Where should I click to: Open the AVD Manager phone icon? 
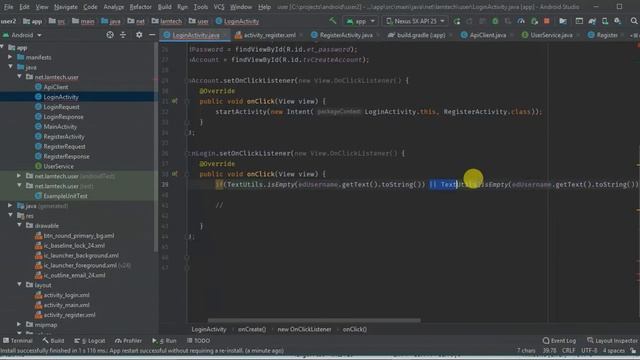point(604,21)
